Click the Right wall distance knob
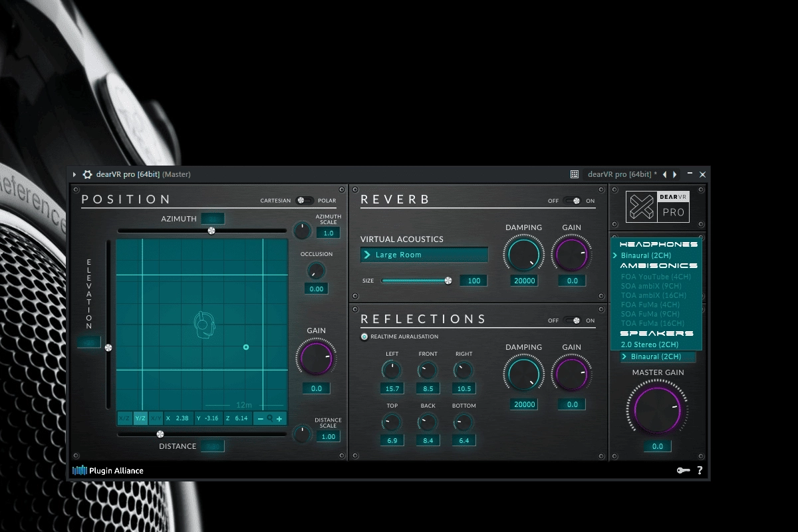Viewport: 798px width, 532px height. [464, 370]
